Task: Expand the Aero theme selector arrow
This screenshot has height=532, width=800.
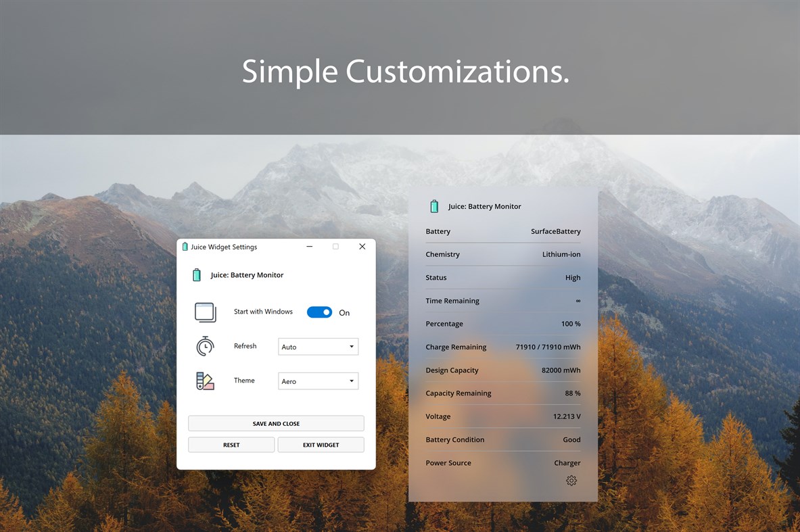Action: coord(352,381)
